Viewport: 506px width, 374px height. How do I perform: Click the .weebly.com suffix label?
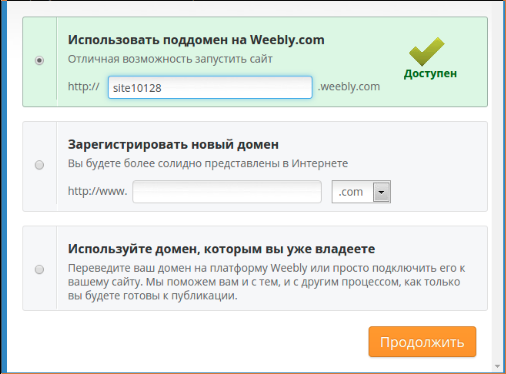pyautogui.click(x=349, y=87)
